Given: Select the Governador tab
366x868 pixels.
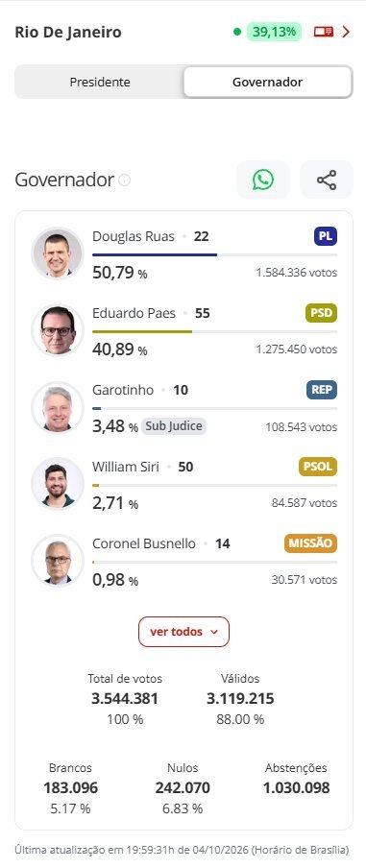Looking at the screenshot, I should [x=267, y=82].
